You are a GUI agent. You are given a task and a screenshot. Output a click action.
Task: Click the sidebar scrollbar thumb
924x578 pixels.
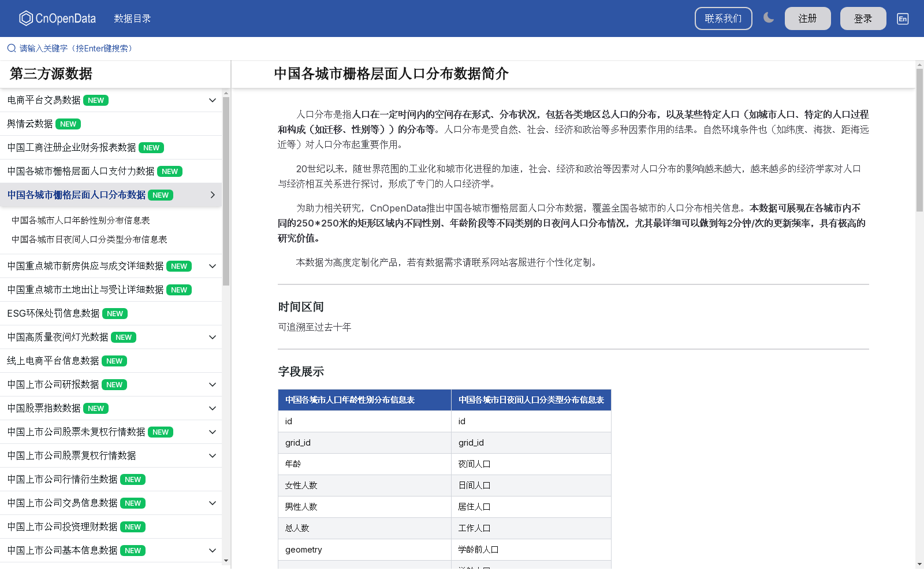click(x=226, y=191)
